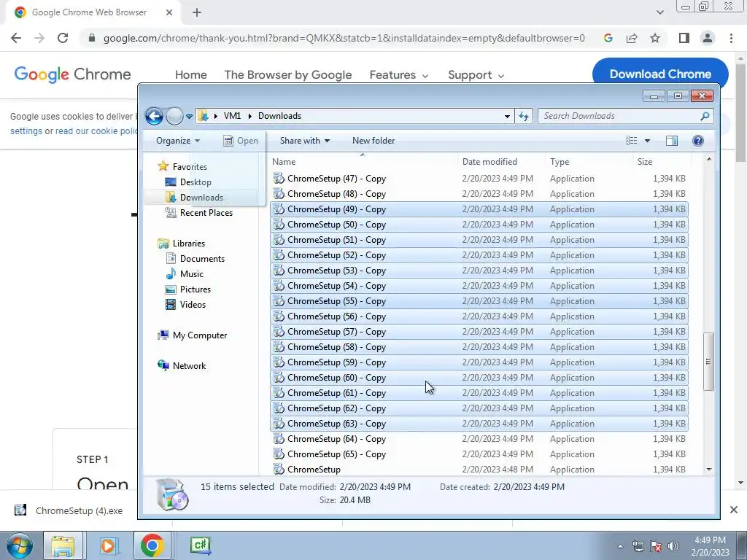Select Favorites in the navigation pane

[x=190, y=167]
